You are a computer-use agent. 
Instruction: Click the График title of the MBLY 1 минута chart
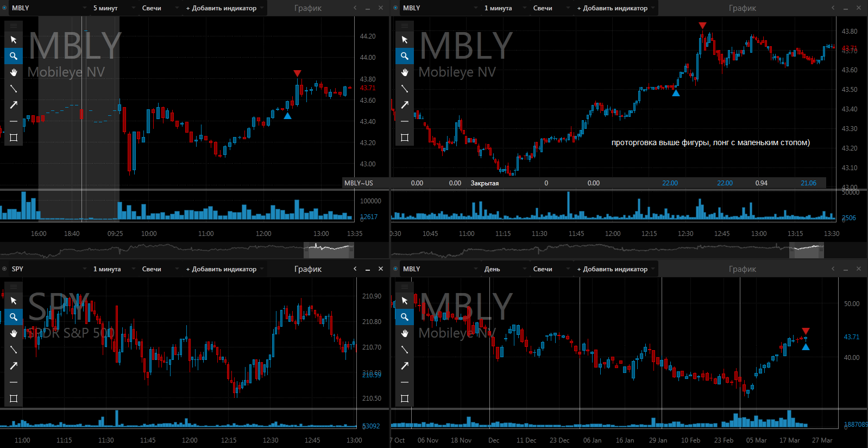point(743,8)
